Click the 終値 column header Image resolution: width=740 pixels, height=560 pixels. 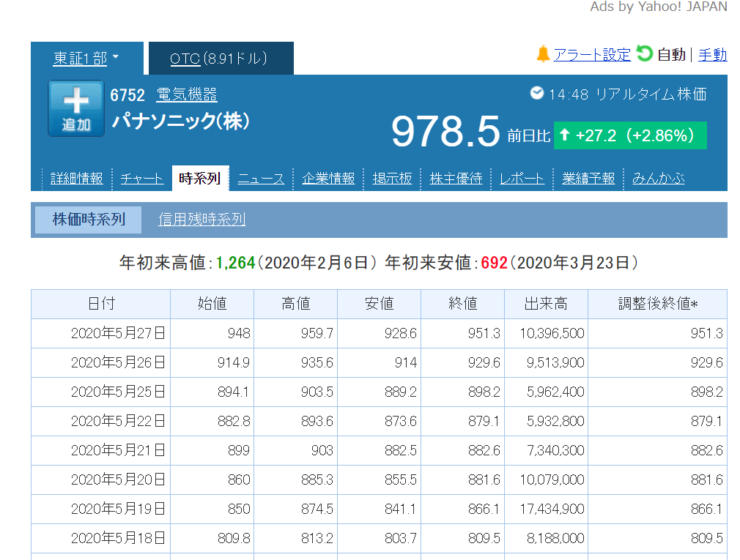463,304
